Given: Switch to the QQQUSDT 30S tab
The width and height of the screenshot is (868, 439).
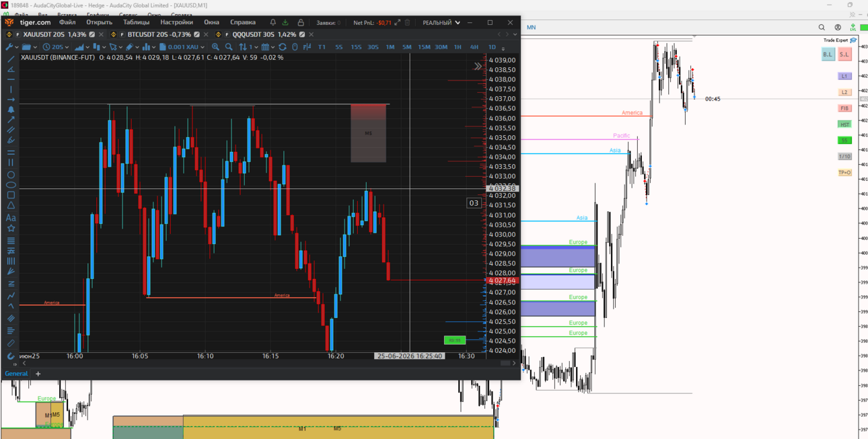Looking at the screenshot, I should [x=264, y=34].
